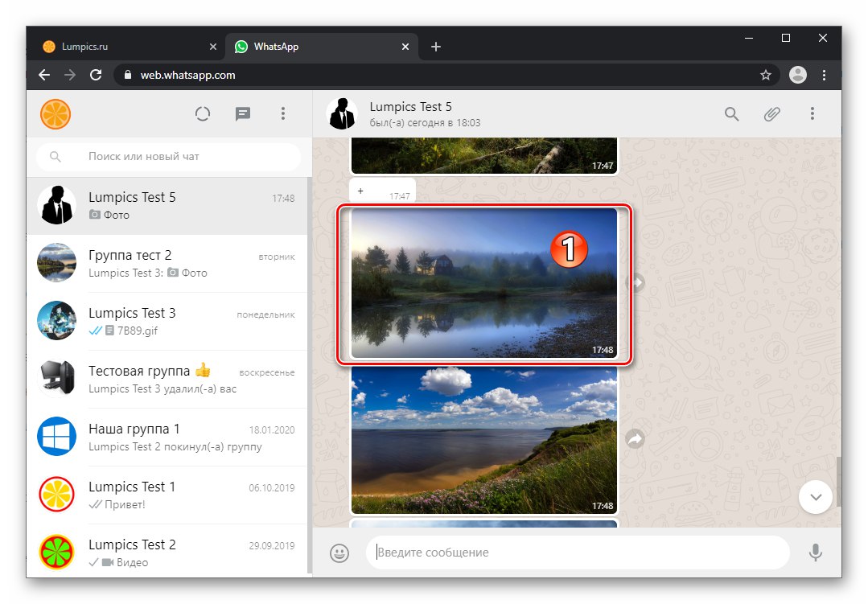Forward the lake photo using its arrow icon

(635, 282)
